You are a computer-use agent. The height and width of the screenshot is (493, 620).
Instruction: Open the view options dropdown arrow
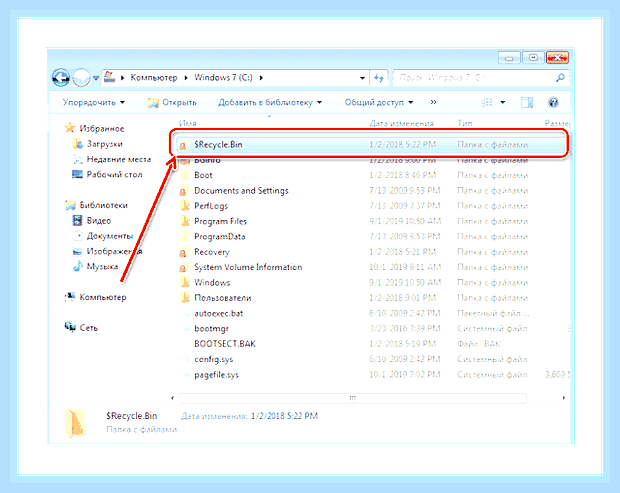(503, 102)
